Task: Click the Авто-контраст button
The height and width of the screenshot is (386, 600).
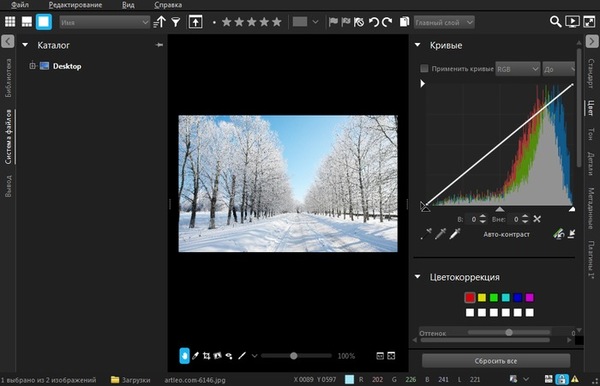Action: coord(506,234)
